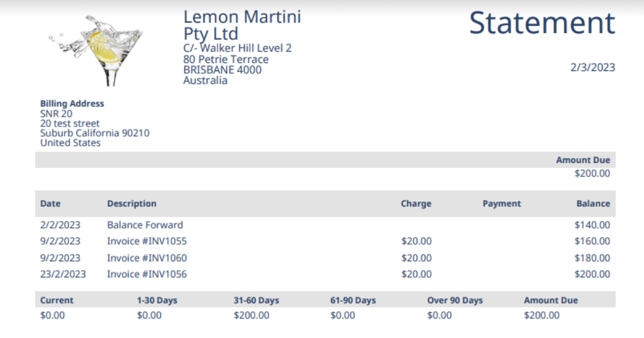Click the $140.00 balance forward amount
The image size is (644, 338).
(592, 225)
